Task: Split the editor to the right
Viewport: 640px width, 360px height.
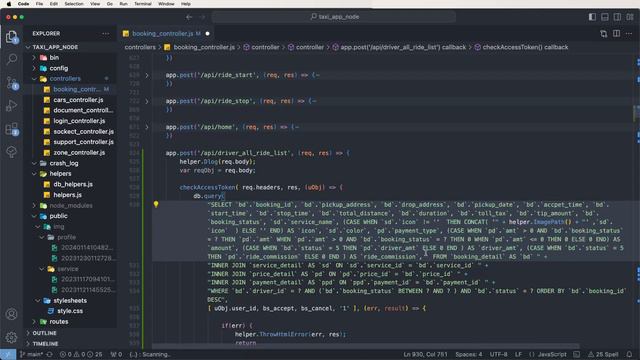Action: click(616, 33)
